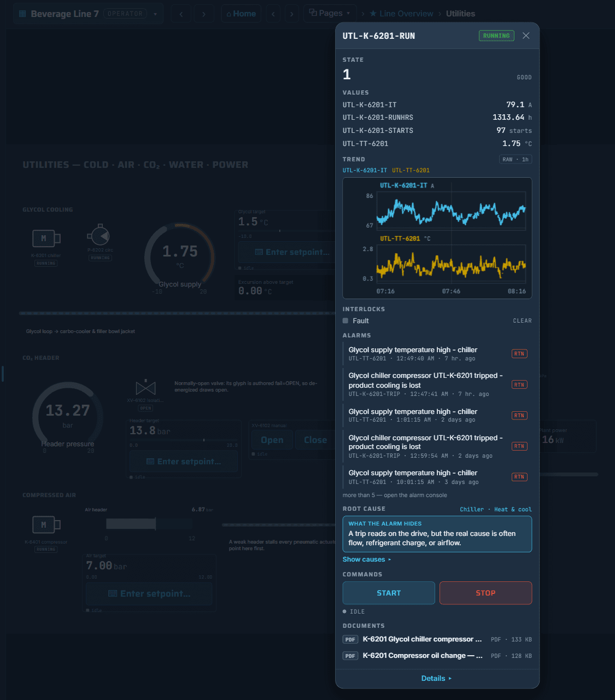Viewport: 615px width, 700px height.
Task: Click the Fault interlock indicator square
Action: (345, 321)
